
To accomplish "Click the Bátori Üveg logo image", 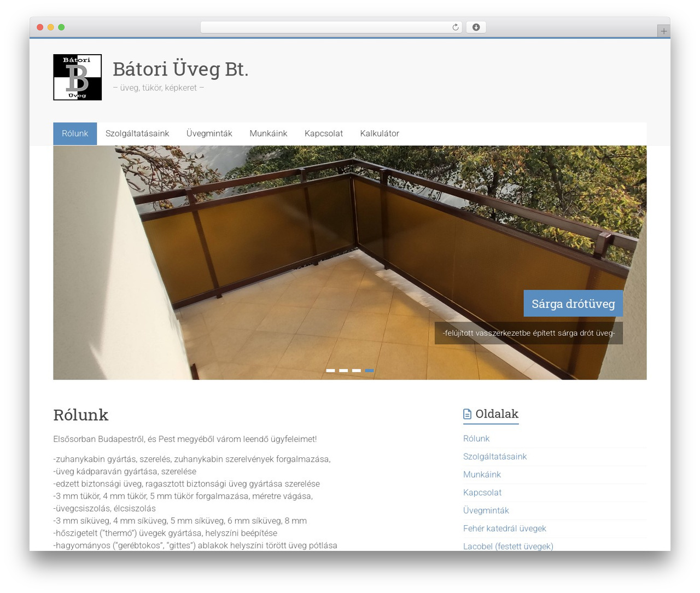I will coord(77,77).
